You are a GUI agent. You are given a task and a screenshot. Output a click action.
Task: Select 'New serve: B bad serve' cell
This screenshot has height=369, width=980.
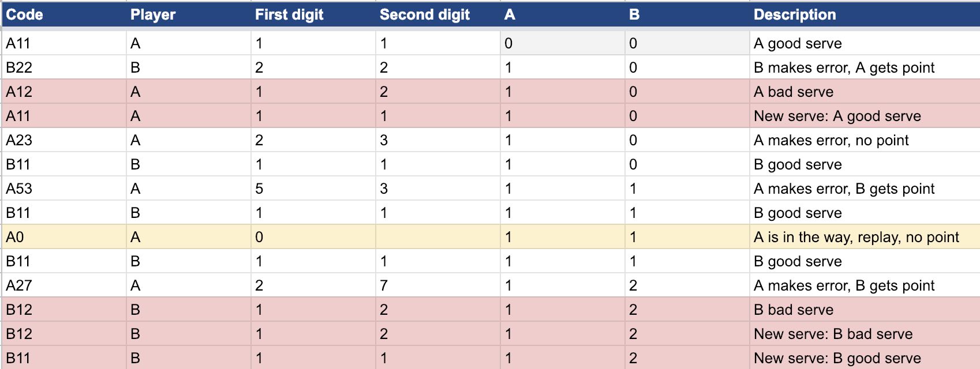(865, 334)
